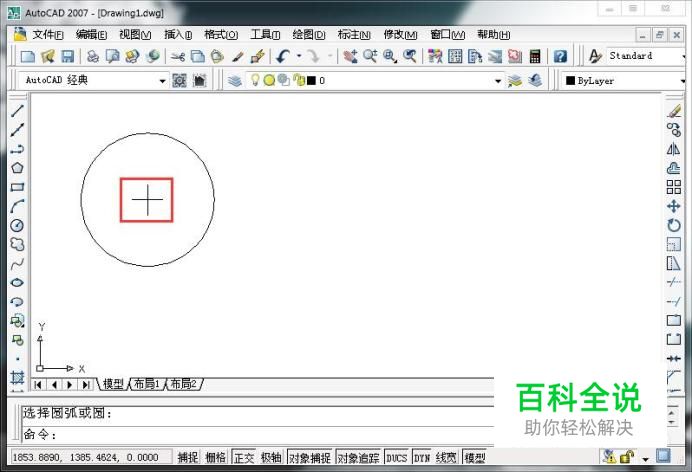Screen dimensions: 692x472
Task: Open the 视图(V) menu
Action: click(135, 34)
